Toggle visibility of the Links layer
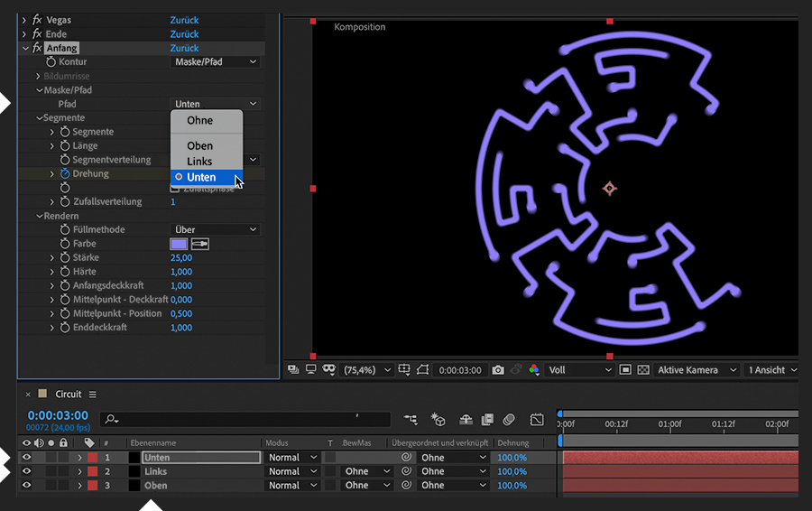The image size is (812, 511). [x=26, y=471]
